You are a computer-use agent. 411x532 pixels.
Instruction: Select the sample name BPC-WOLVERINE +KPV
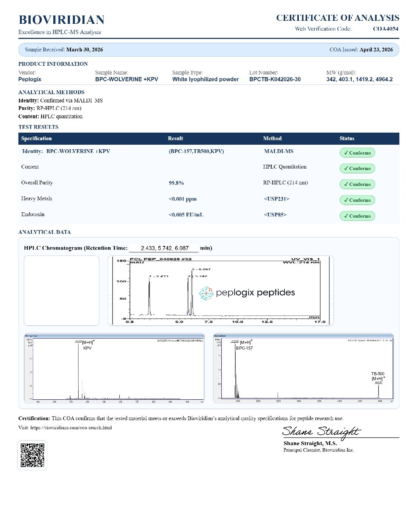tap(127, 79)
